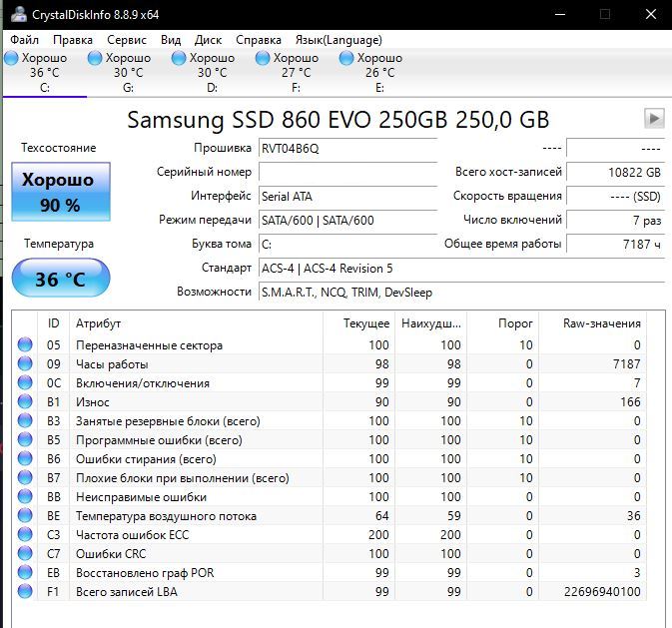Open the Язык(Language) menu
672x628 pixels.
338,40
